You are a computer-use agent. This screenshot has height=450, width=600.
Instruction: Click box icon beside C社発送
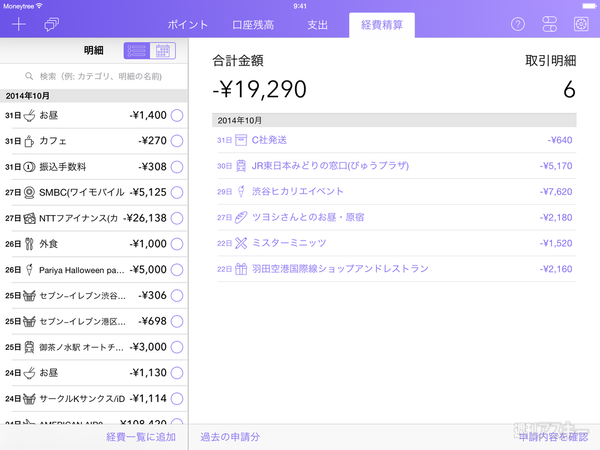(241, 140)
